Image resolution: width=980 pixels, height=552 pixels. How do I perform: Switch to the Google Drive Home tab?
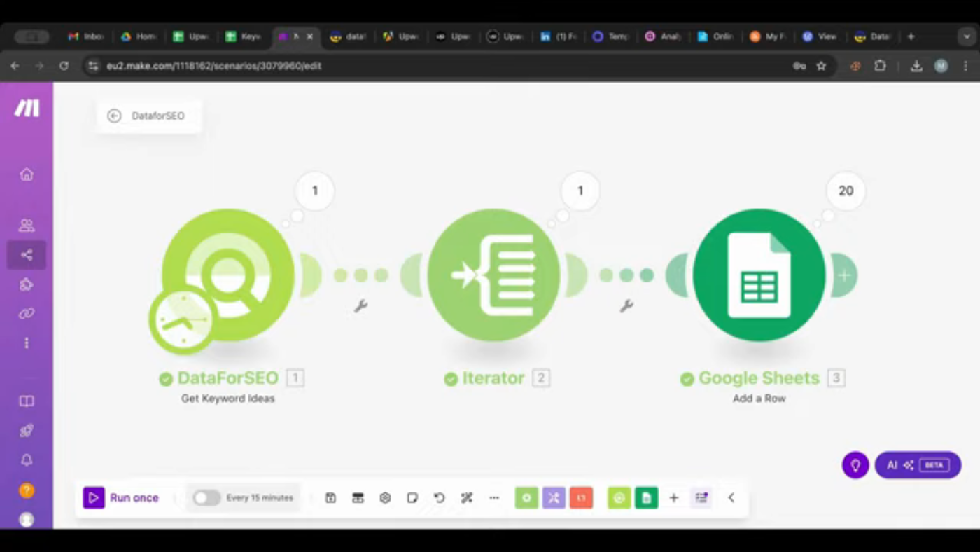coord(139,36)
